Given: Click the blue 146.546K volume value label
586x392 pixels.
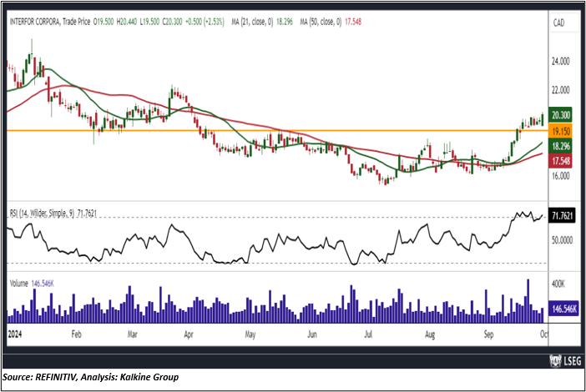Looking at the screenshot, I should click(x=563, y=309).
